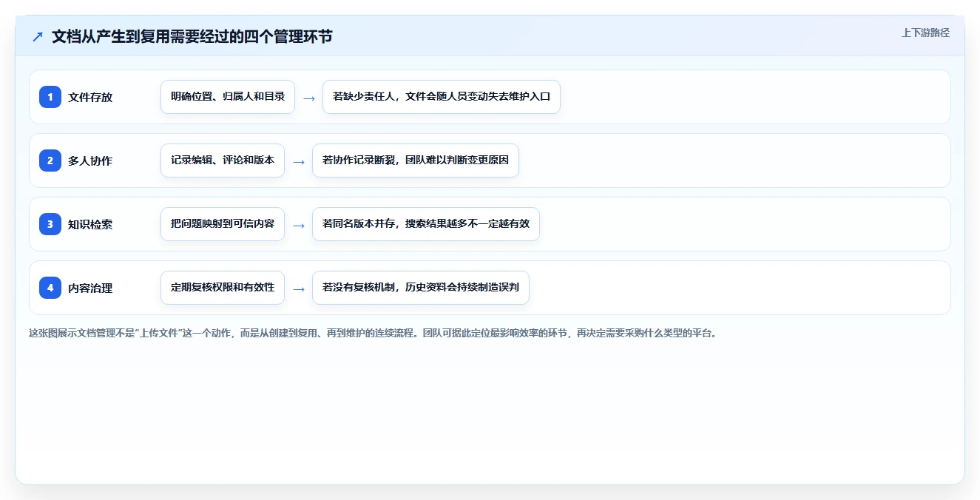Click the 记录编辑、评论和版本 box
The width and height of the screenshot is (980, 500).
click(x=223, y=161)
